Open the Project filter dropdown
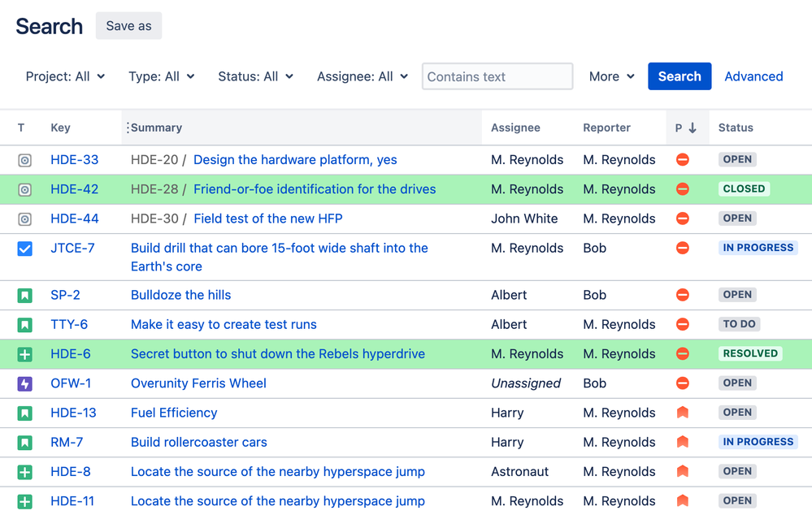This screenshot has width=812, height=515. (x=65, y=76)
